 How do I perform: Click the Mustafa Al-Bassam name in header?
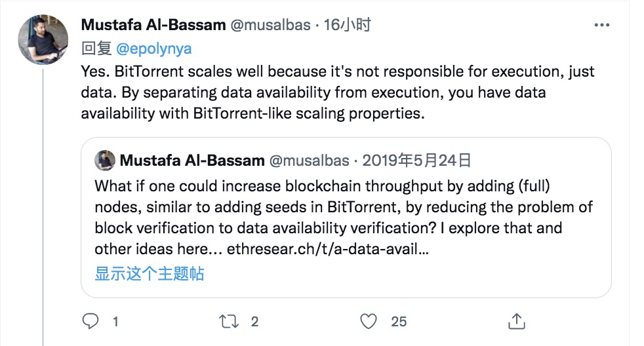[153, 25]
